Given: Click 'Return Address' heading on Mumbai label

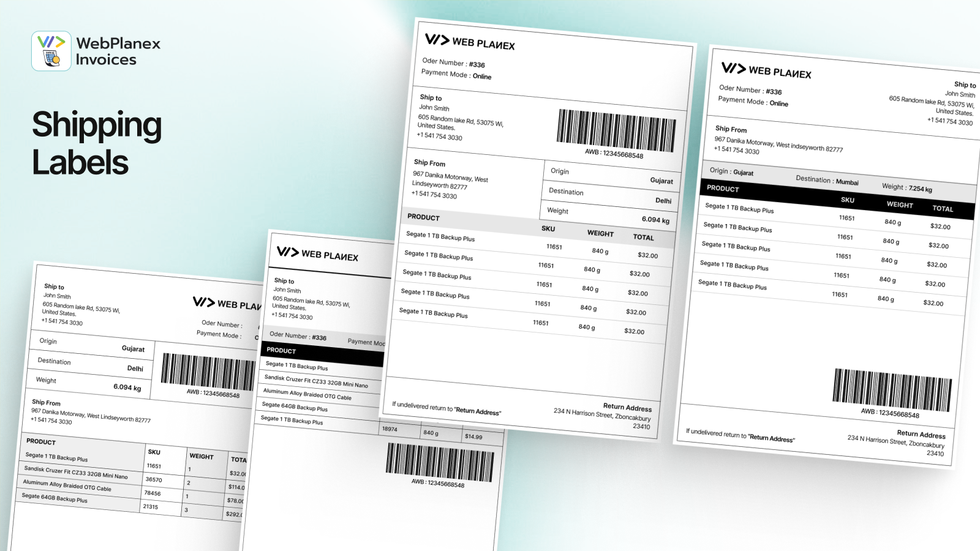Looking at the screenshot, I should click(x=921, y=434).
